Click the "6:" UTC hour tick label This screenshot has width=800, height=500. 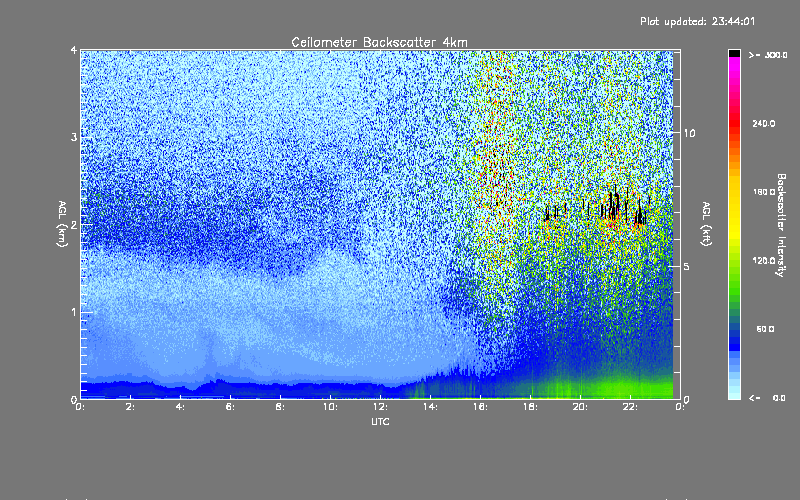tap(230, 407)
